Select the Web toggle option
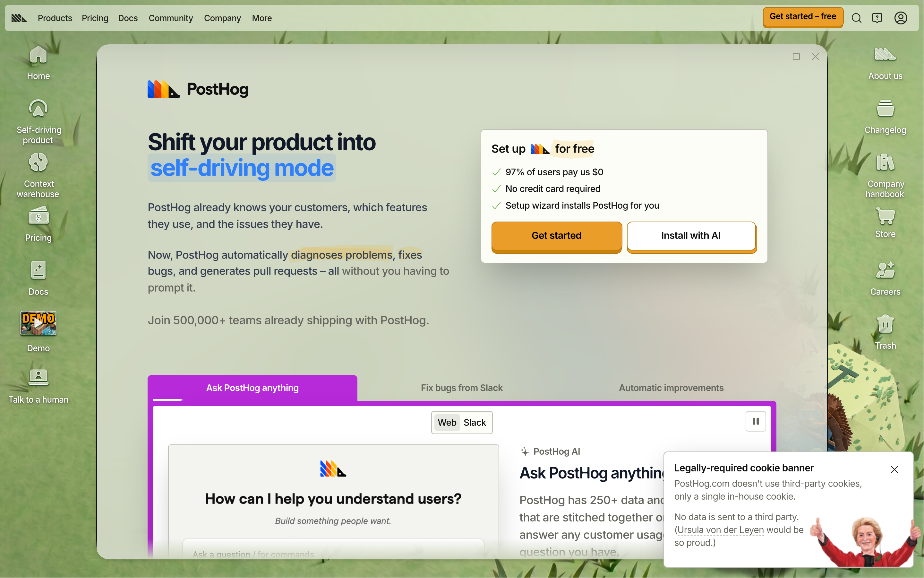 click(x=447, y=422)
